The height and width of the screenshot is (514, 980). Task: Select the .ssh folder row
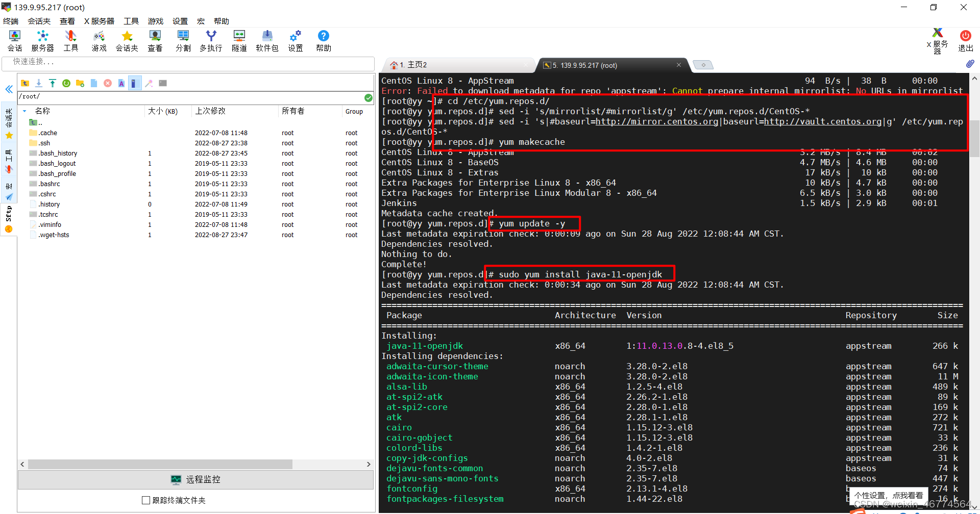pyautogui.click(x=196, y=143)
